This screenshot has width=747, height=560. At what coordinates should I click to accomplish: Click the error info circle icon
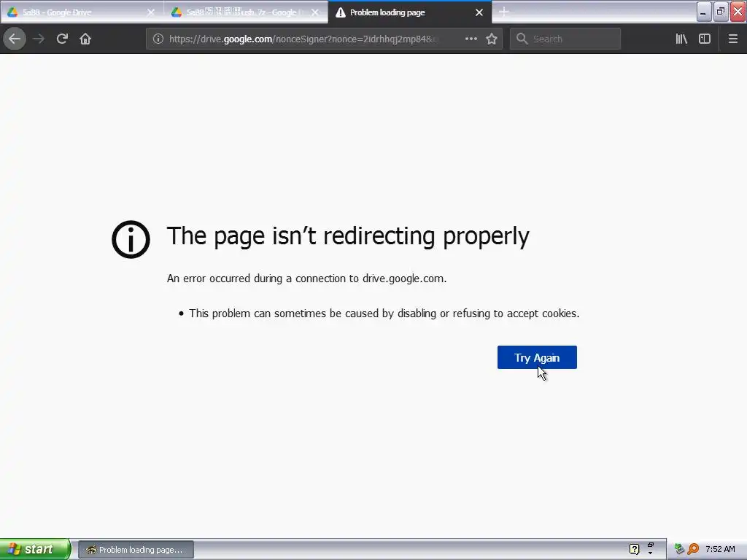point(131,239)
